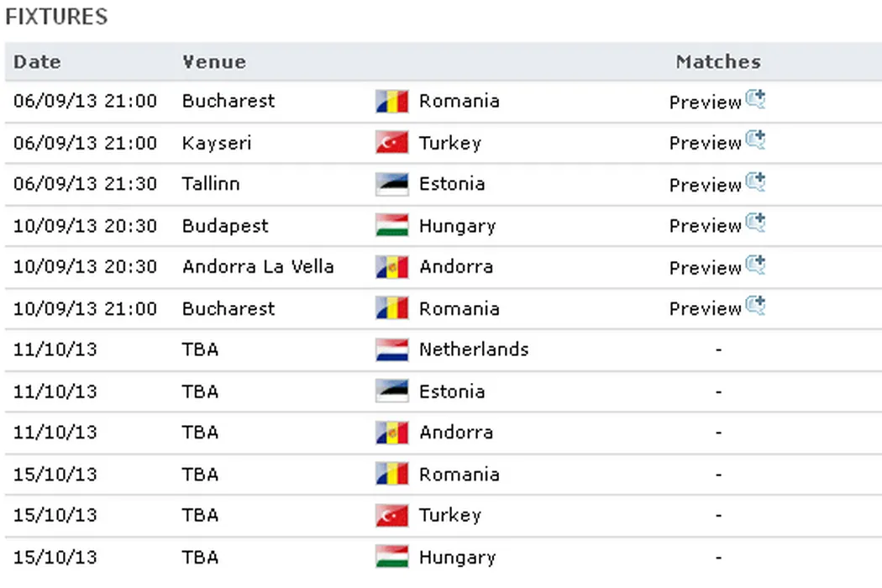Open the Preview link for the Tallinn fixture

pyautogui.click(x=705, y=185)
